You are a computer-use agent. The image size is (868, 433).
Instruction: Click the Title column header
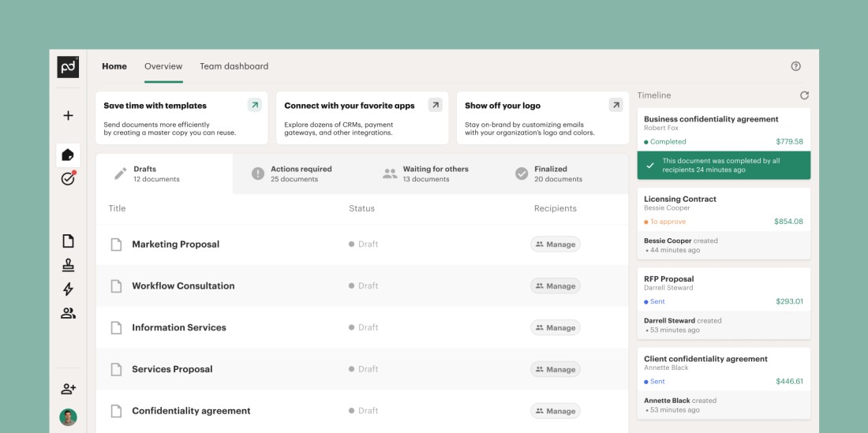pyautogui.click(x=117, y=208)
